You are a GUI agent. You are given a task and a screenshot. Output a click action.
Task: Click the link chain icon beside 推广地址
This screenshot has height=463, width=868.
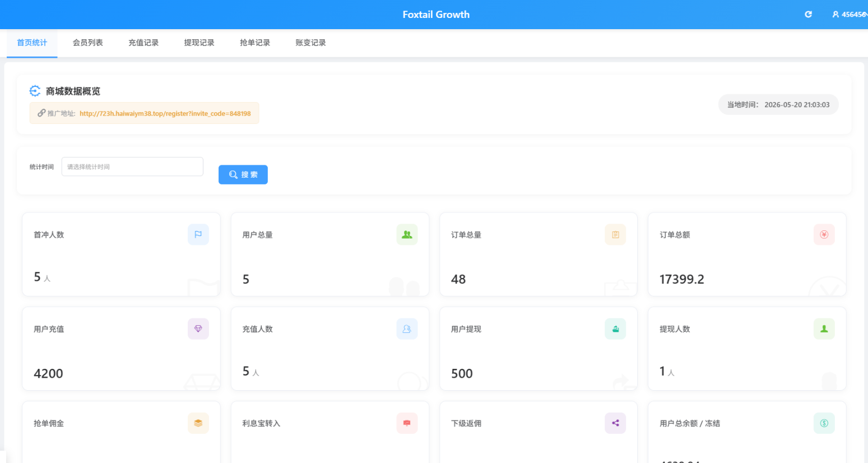click(41, 113)
